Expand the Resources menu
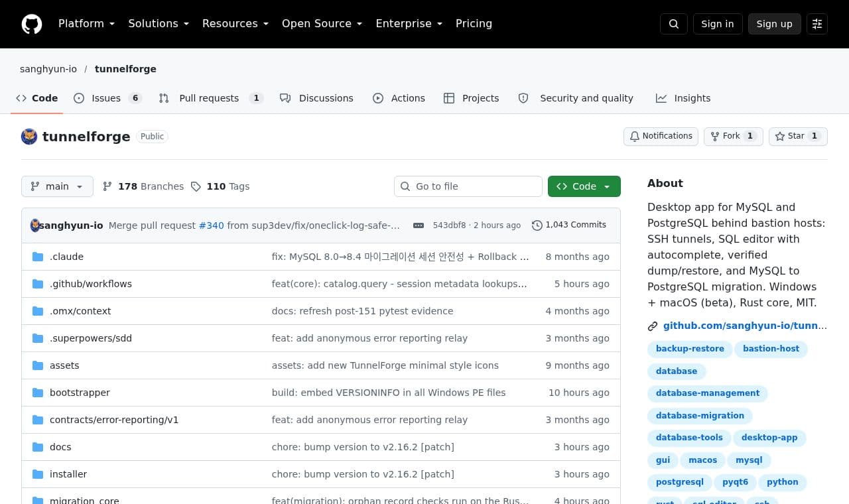The height and width of the screenshot is (504, 849). coord(235,24)
